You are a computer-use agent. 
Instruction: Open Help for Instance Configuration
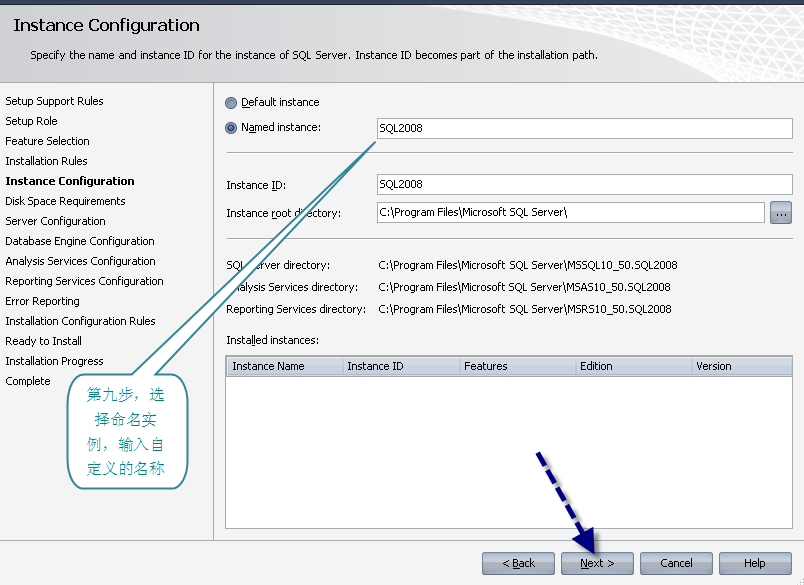(x=755, y=563)
